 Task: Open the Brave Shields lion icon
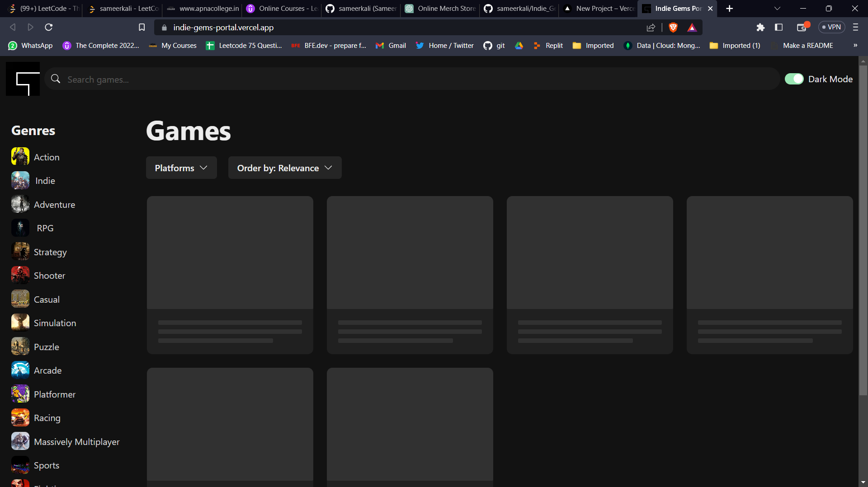point(673,28)
